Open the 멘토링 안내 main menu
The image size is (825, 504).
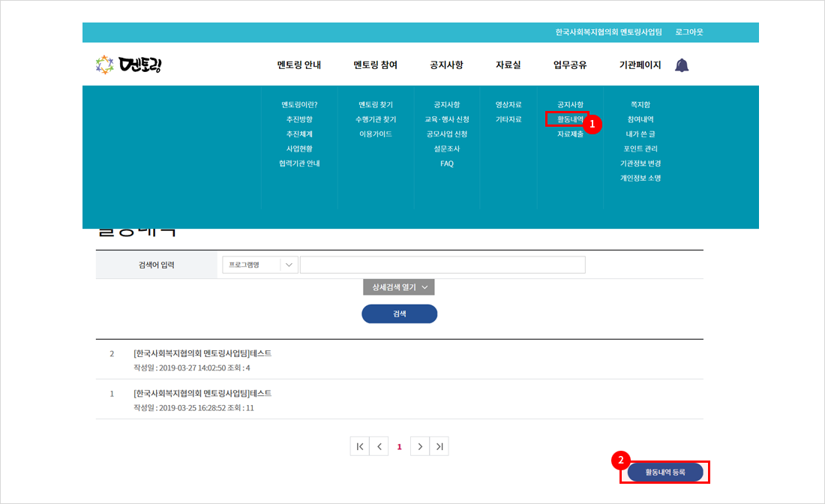(299, 65)
